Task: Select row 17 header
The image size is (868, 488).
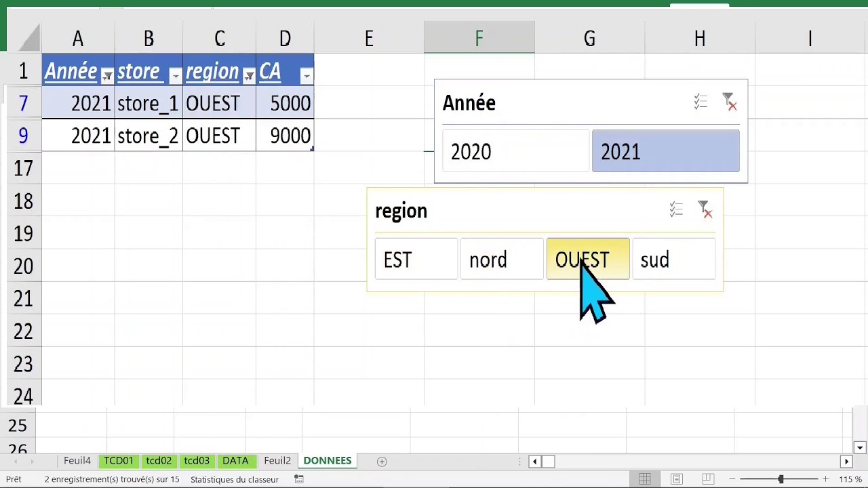Action: pos(24,167)
